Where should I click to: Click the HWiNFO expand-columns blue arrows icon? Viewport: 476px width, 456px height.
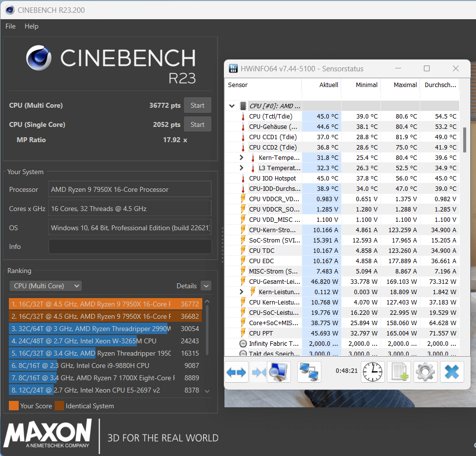point(236,372)
